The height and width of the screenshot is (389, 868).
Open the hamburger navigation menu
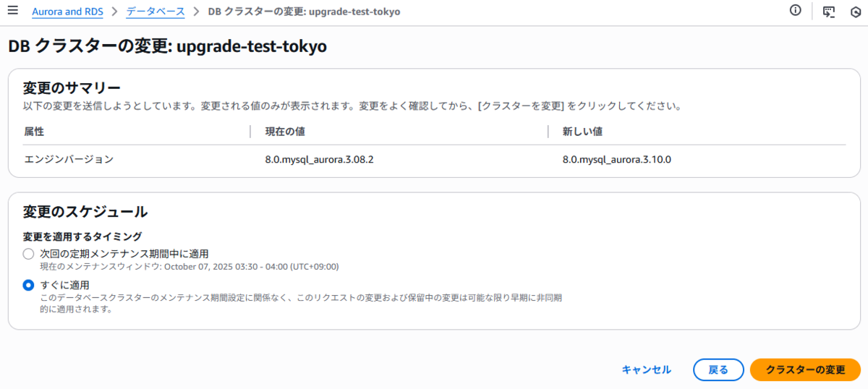tap(12, 11)
